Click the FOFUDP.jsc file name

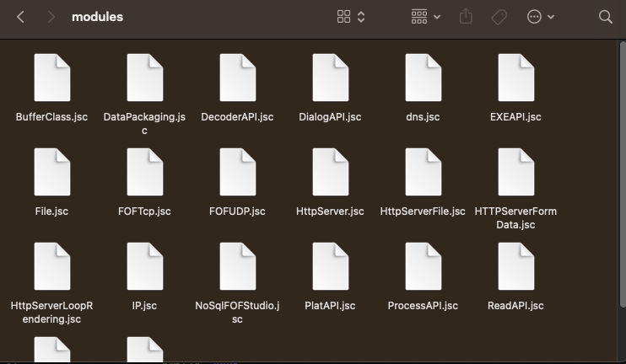238,211
